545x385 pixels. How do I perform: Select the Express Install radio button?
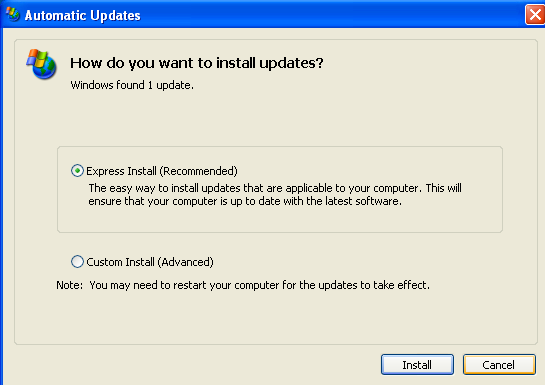click(77, 171)
